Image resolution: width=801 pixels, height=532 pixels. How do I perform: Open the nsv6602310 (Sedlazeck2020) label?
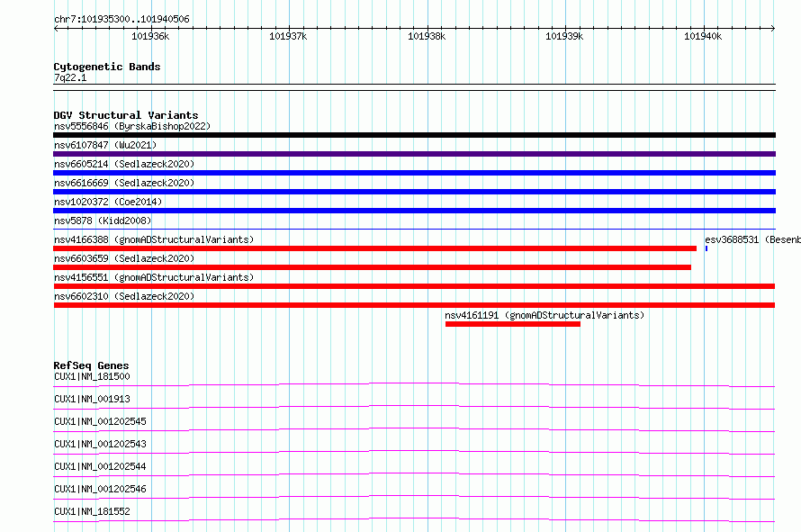124,296
